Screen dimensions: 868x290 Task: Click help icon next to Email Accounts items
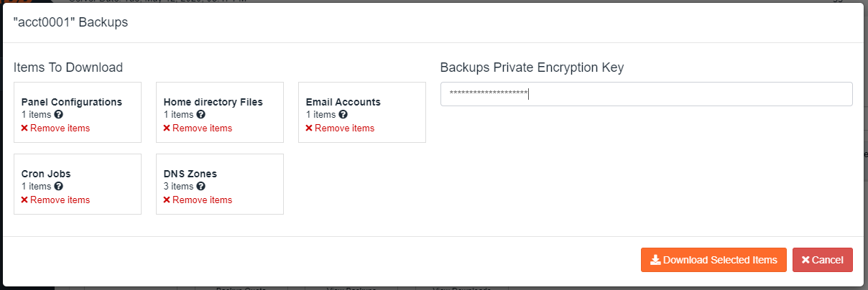click(x=343, y=114)
